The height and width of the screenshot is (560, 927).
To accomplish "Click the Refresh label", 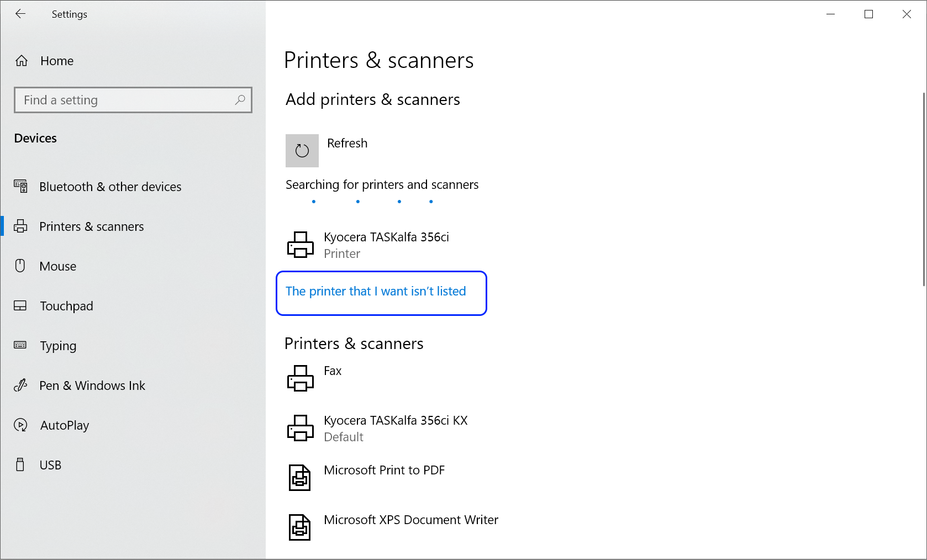I will point(347,143).
